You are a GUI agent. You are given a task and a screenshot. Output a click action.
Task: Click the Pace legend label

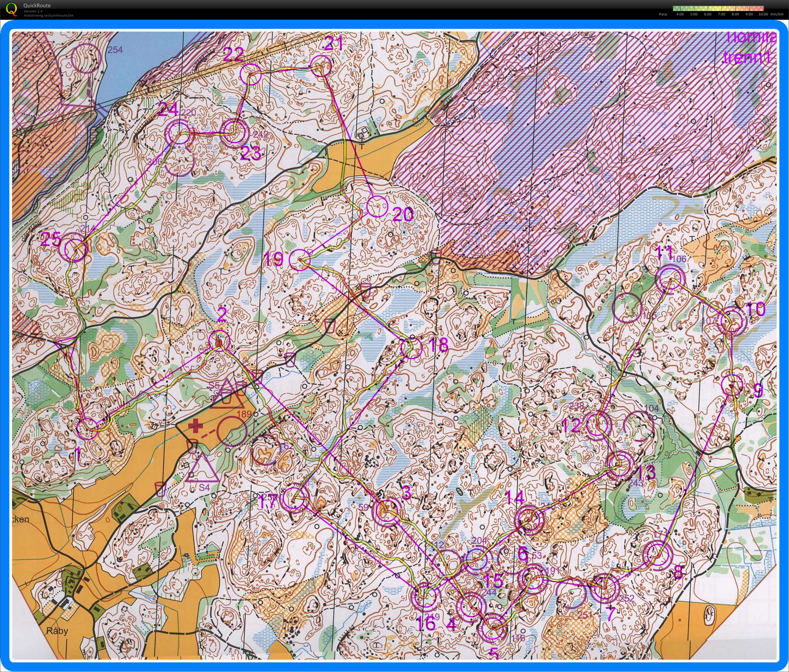(x=663, y=14)
